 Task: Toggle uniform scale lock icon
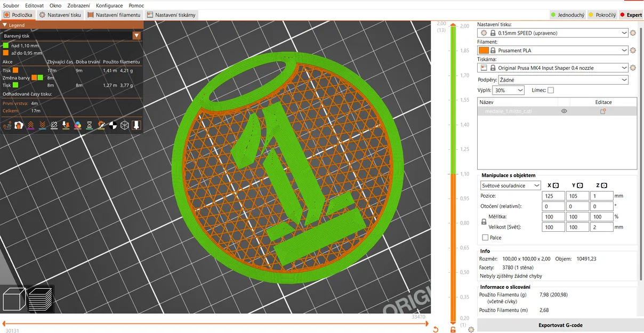point(484,222)
